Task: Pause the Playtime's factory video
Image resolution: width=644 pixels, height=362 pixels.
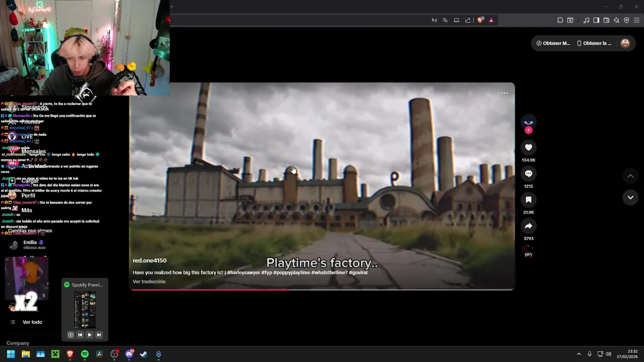Action: 322,186
